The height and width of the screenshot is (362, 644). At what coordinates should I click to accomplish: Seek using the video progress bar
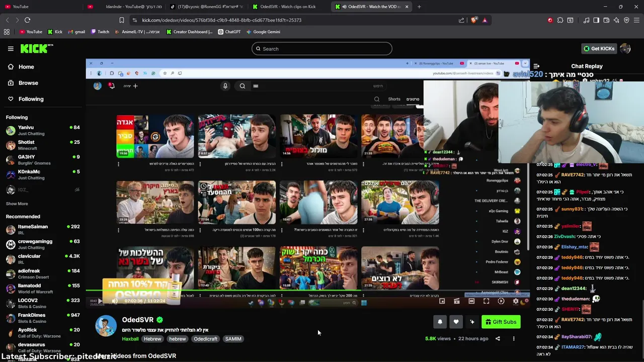(307, 291)
